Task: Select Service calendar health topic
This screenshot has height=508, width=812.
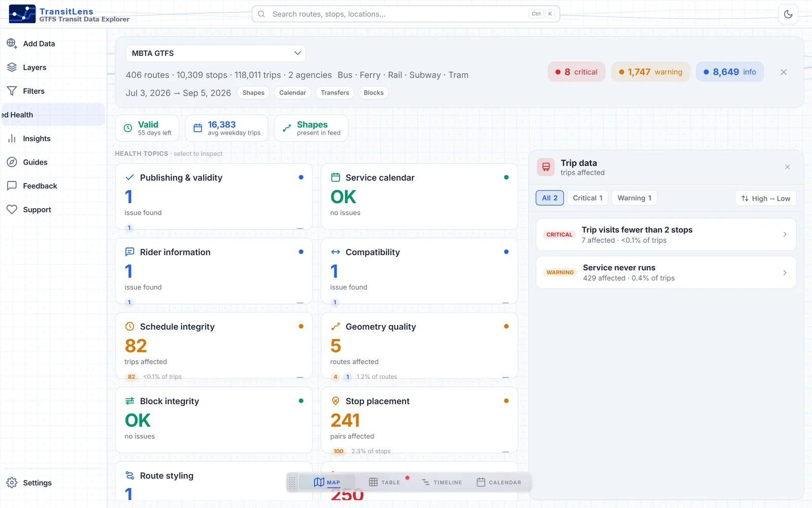Action: pos(419,197)
